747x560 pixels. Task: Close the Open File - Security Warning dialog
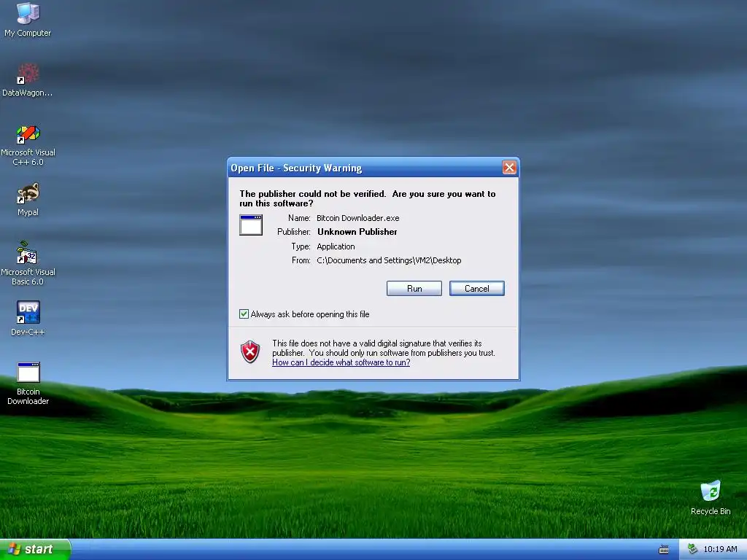pos(509,167)
